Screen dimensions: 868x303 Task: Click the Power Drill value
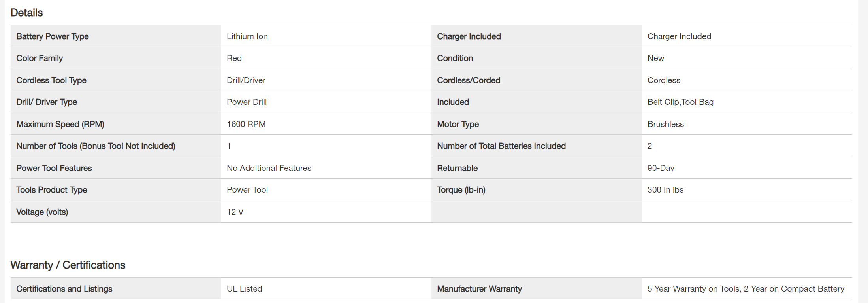247,102
